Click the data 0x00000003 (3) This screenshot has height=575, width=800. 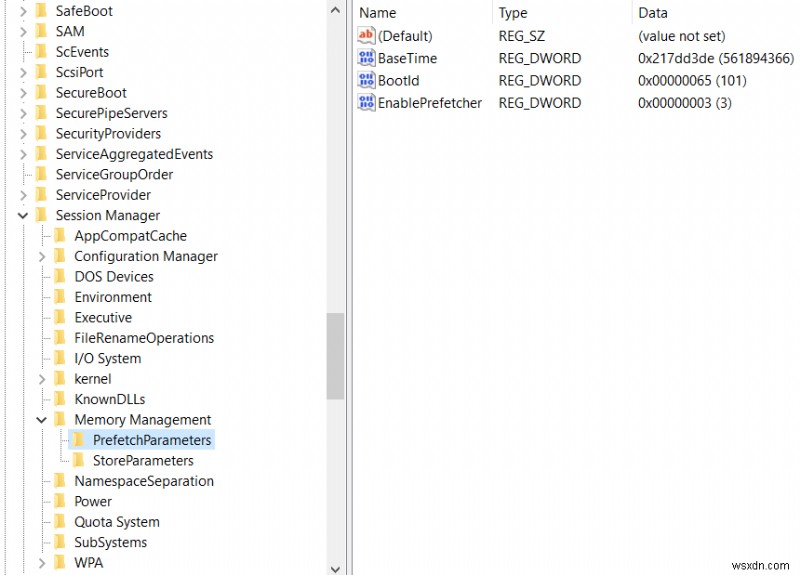click(685, 103)
